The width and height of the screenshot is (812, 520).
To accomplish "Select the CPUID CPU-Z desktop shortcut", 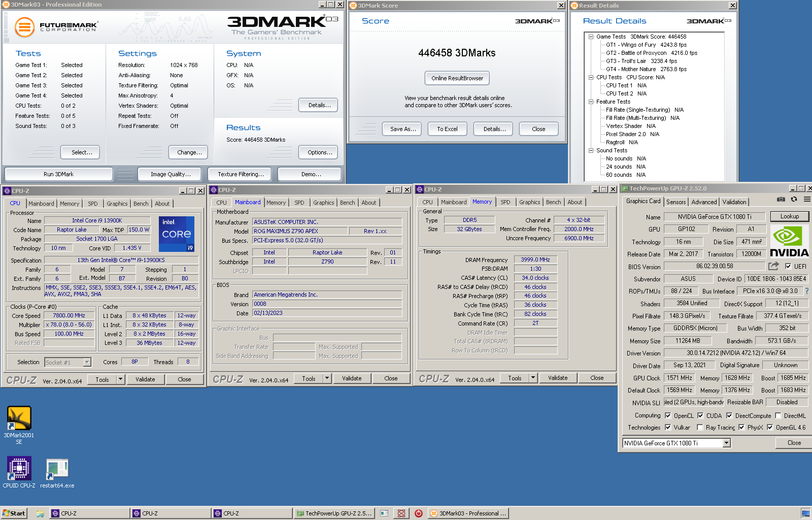I will click(19, 472).
